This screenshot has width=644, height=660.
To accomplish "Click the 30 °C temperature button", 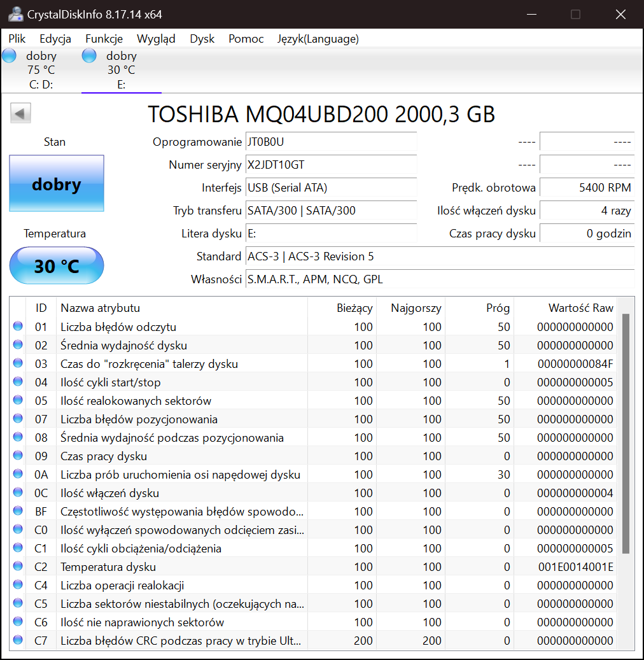I will [x=57, y=265].
